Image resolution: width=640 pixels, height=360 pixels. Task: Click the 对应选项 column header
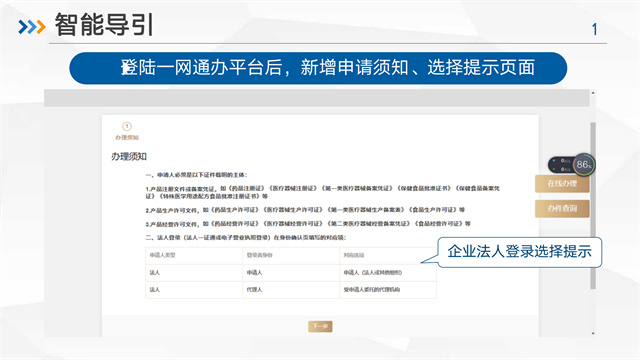354,255
